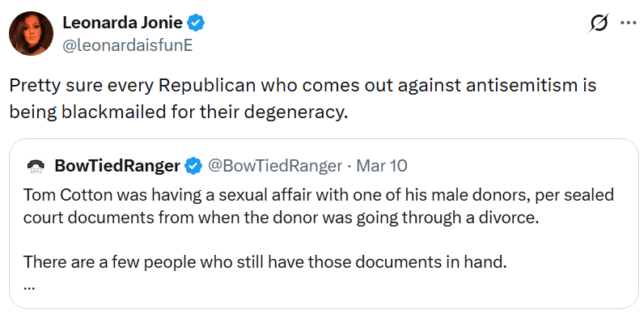Viewport: 644px width, 326px height.
Task: Click the Mar 10 timestamp
Action: [x=380, y=167]
